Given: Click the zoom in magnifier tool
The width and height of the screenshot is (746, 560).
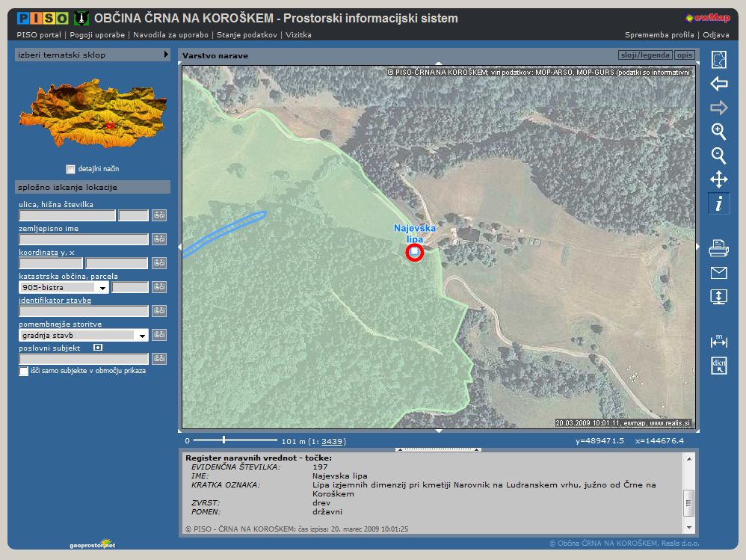Looking at the screenshot, I should (x=718, y=132).
